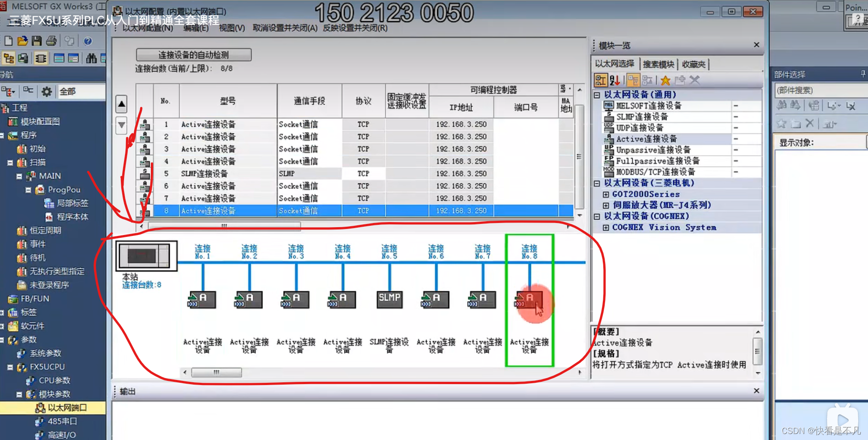Select connection No.8 Active device icon

point(529,300)
